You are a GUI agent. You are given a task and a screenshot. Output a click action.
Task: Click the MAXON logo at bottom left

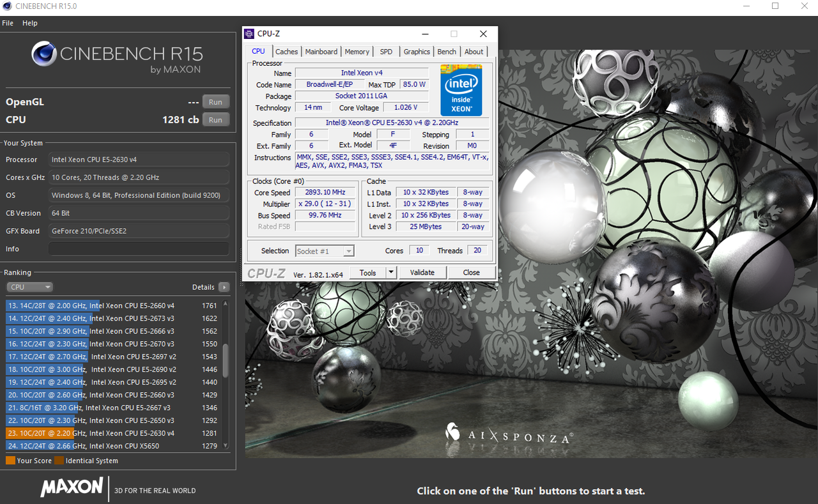(72, 487)
